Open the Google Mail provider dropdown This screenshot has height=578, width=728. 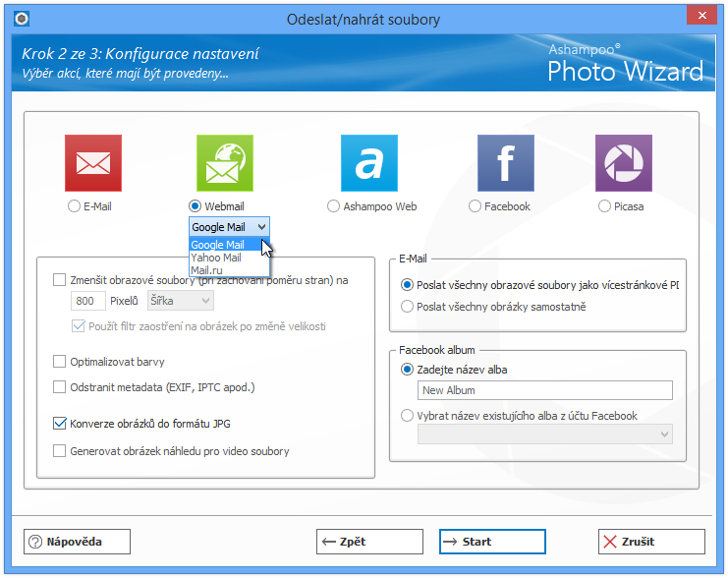[x=229, y=227]
